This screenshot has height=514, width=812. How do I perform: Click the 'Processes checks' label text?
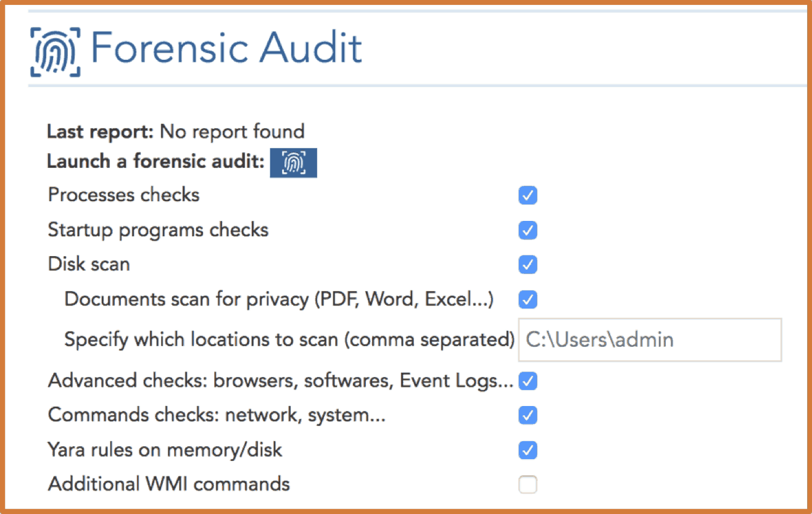123,195
